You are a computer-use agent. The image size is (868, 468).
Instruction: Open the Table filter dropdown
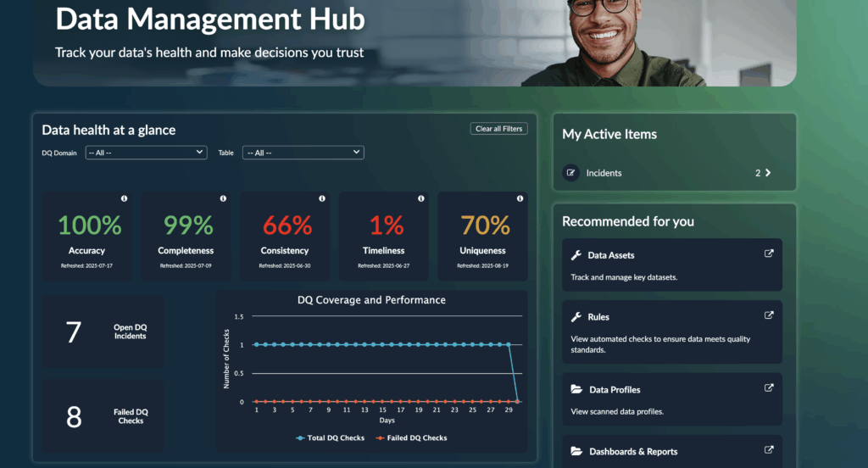tap(303, 153)
